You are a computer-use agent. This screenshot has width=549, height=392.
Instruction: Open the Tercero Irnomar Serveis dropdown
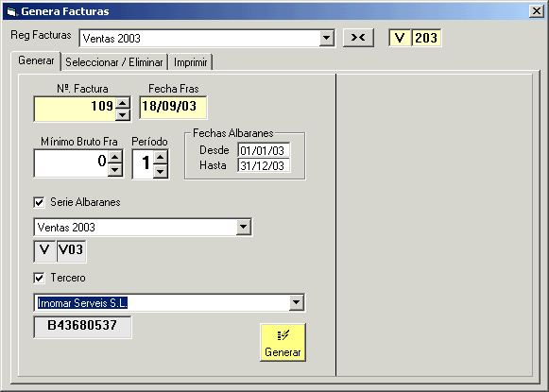pos(296,302)
